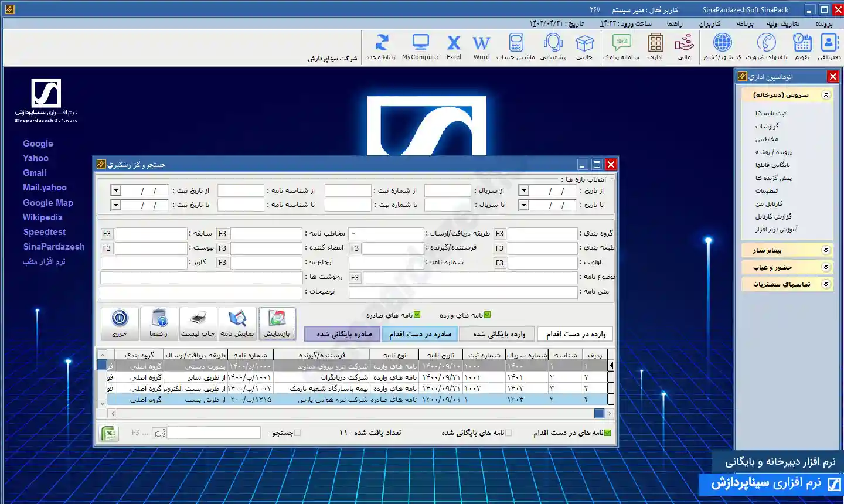Click the راهنما help button in dialog
The image size is (844, 504).
[159, 323]
